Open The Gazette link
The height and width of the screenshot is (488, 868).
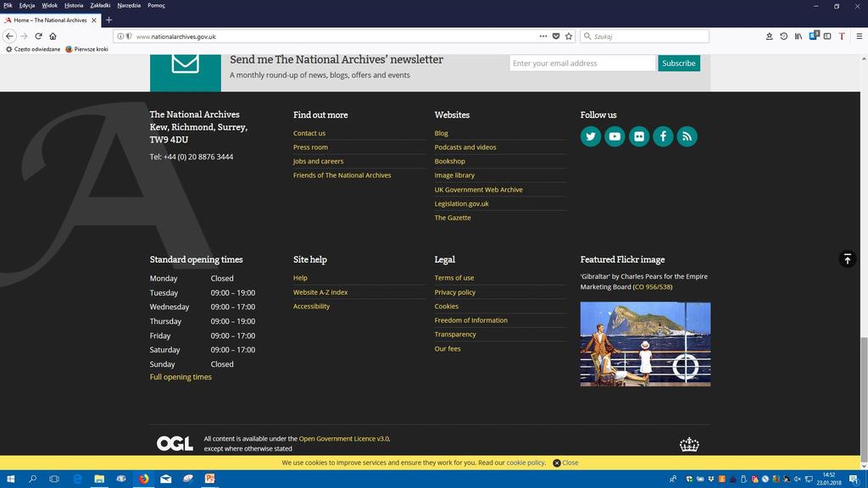click(x=453, y=218)
